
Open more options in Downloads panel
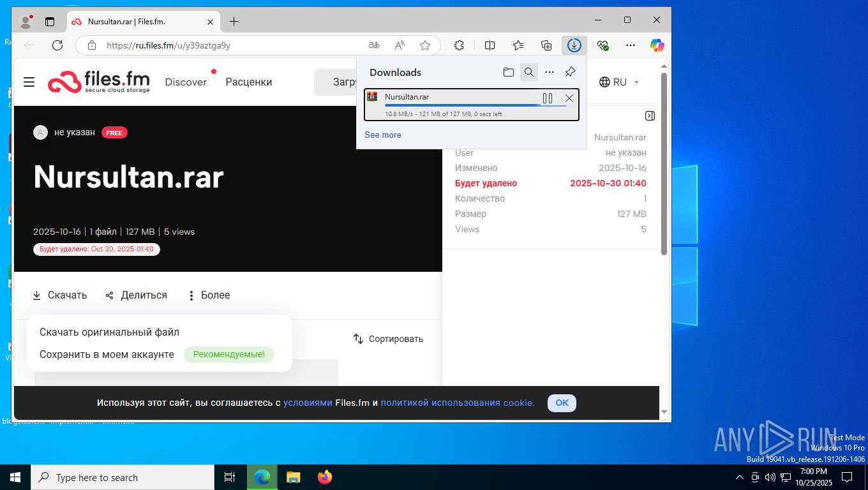tap(550, 72)
